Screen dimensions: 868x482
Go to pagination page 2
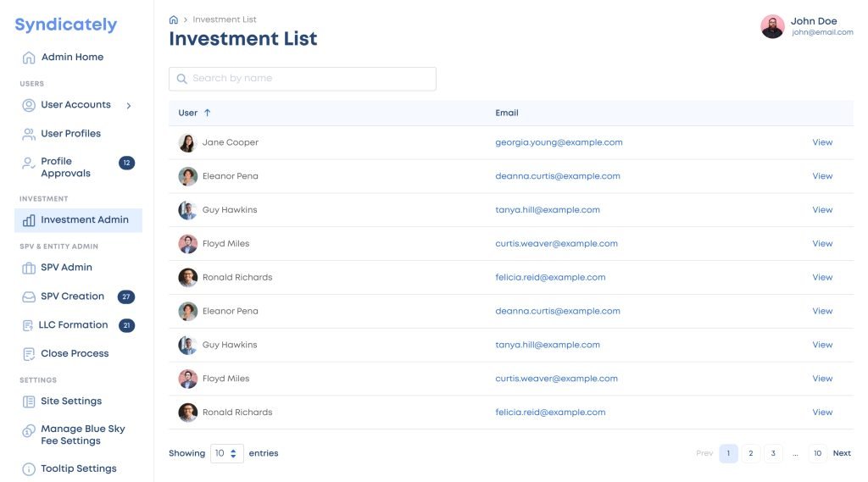(x=750, y=453)
